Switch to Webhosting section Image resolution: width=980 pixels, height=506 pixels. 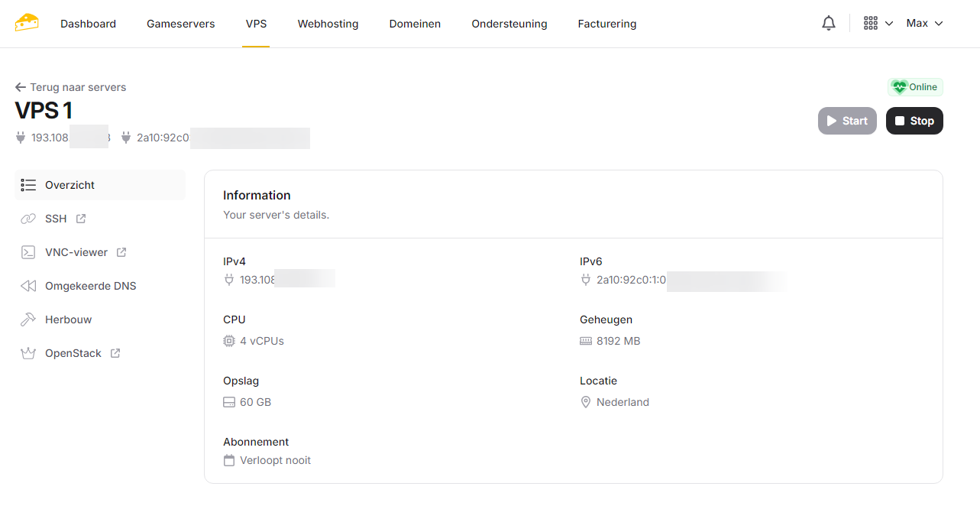coord(328,24)
